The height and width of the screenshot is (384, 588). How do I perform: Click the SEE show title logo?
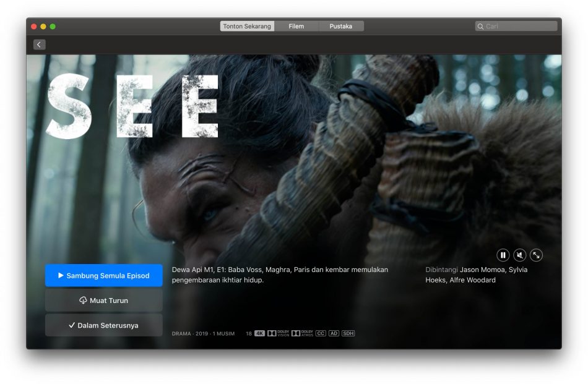tap(132, 106)
